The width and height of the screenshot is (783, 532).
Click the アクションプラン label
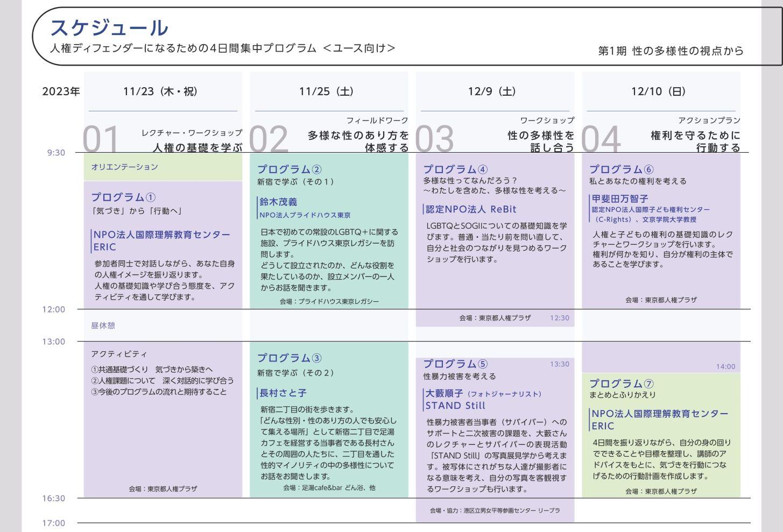[709, 120]
